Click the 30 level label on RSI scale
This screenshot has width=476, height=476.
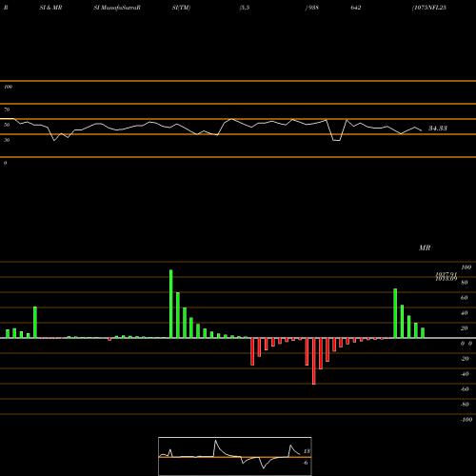click(x=7, y=140)
